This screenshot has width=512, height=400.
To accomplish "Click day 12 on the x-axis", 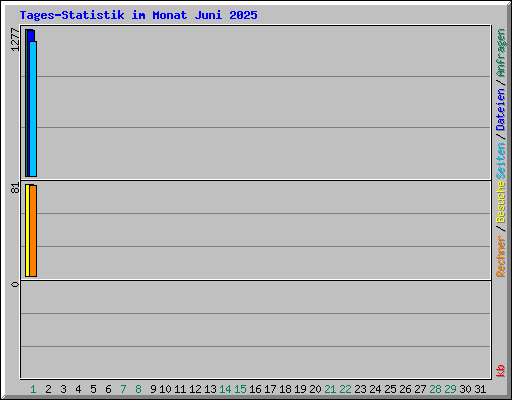I will [x=195, y=389].
